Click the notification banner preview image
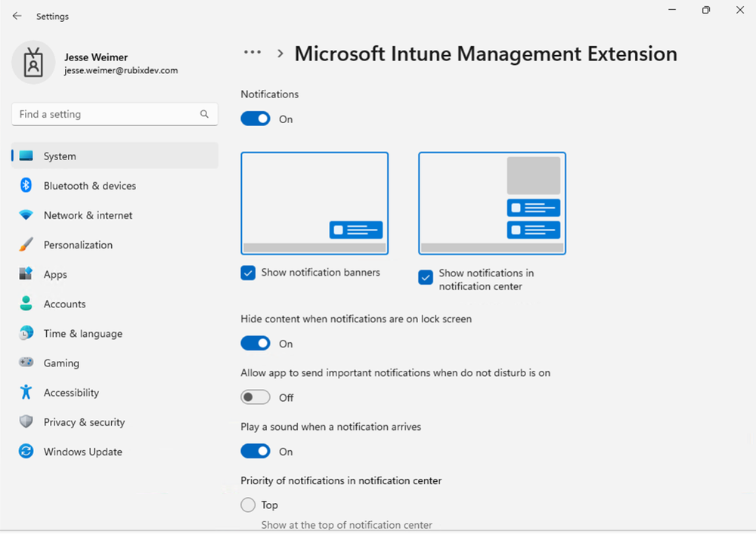This screenshot has width=756, height=534. coord(314,203)
